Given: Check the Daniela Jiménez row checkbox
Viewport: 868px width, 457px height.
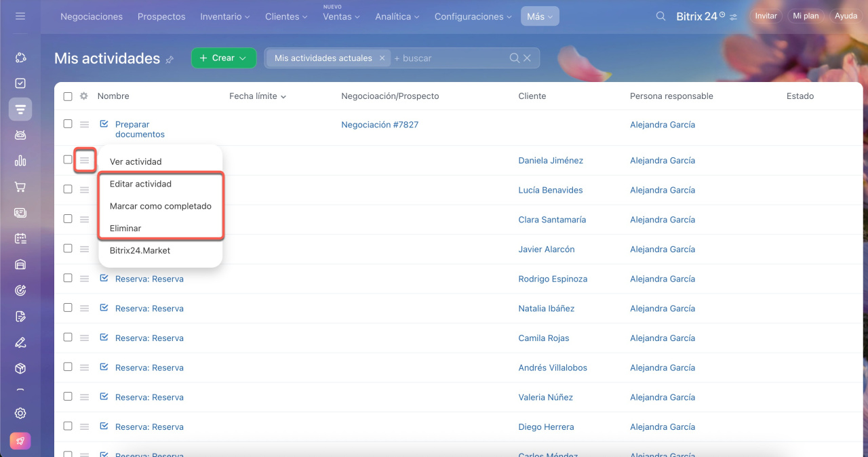Looking at the screenshot, I should 68,160.
